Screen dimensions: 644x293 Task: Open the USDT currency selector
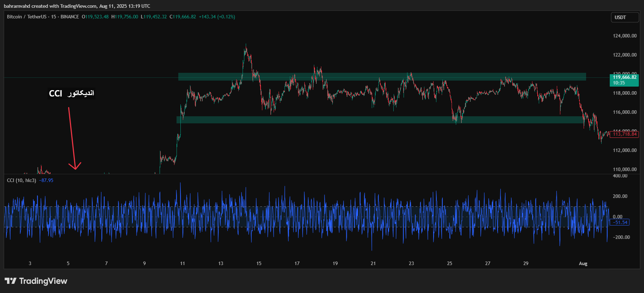[x=625, y=17]
